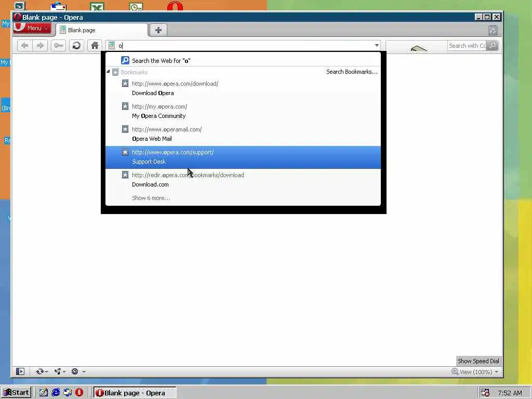The height and width of the screenshot is (399, 532).
Task: Collapse the Bookmarks section triangle
Action: coord(108,72)
